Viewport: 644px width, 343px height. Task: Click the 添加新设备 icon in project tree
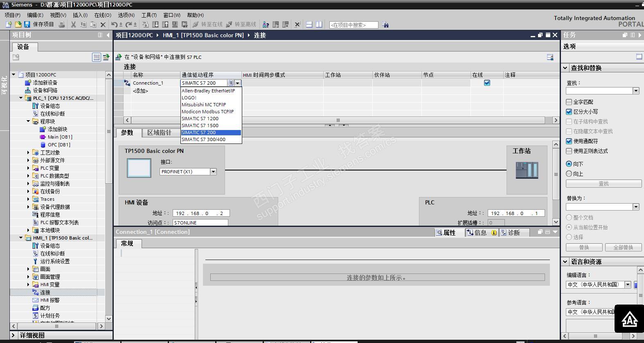[x=28, y=83]
